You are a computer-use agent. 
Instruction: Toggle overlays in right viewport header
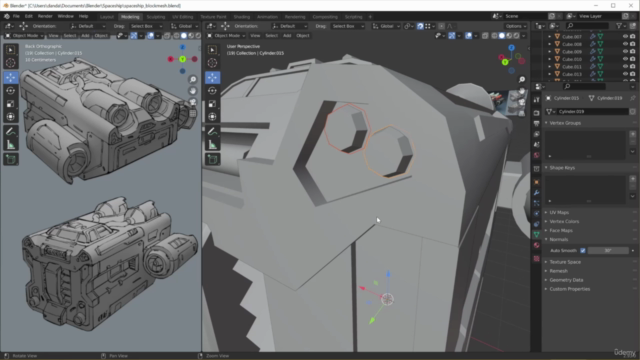click(x=468, y=36)
